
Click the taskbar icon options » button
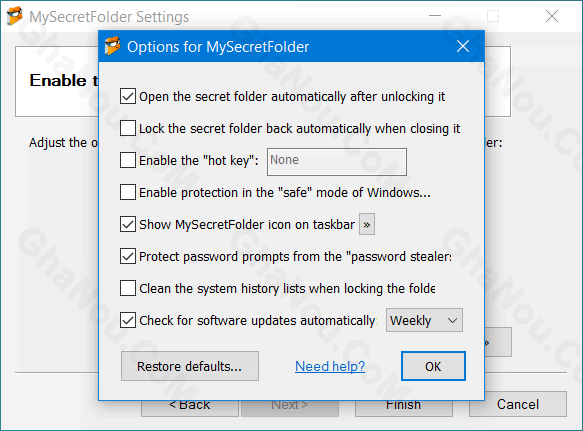coord(367,224)
